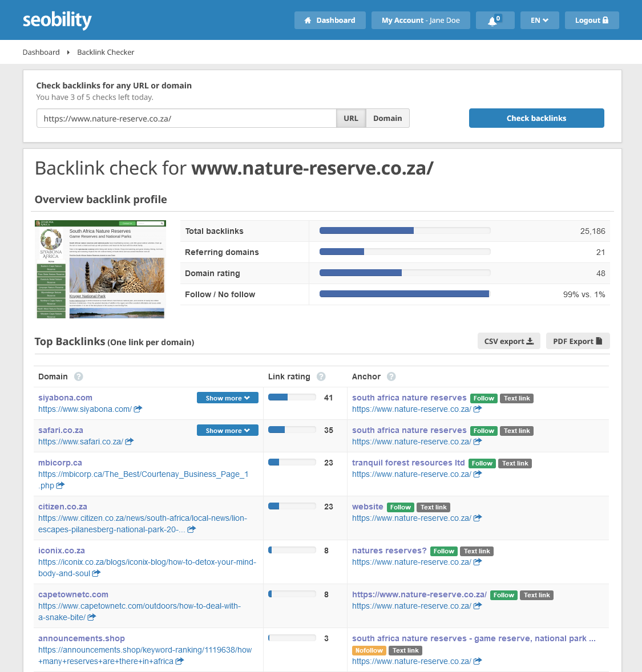Expand Show more for siyabona.com
This screenshot has height=672, width=642.
[228, 398]
